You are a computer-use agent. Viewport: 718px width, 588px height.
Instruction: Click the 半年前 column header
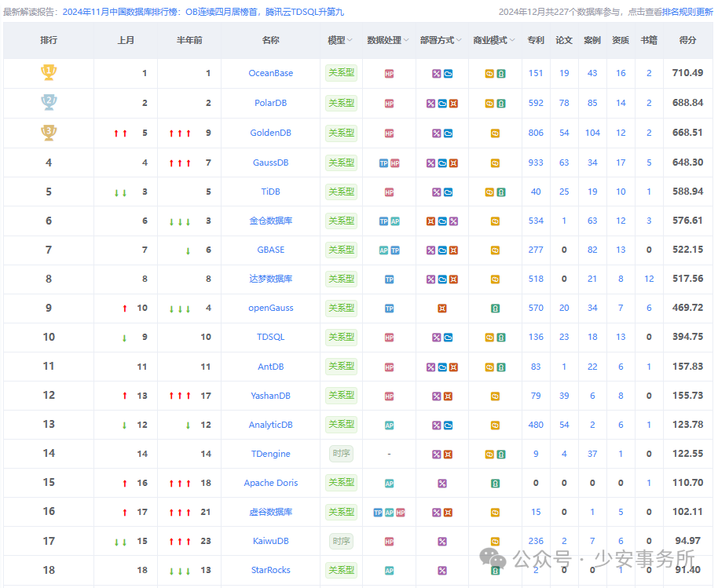(x=189, y=40)
